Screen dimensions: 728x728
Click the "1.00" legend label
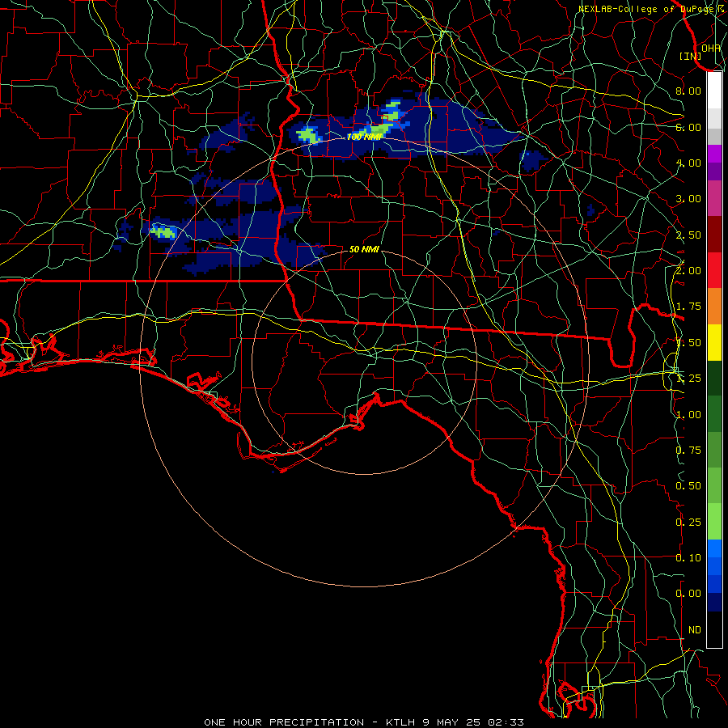pos(688,415)
